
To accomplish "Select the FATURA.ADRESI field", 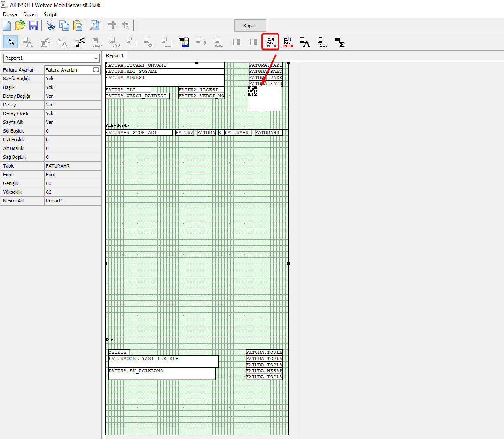I will pyautogui.click(x=165, y=80).
